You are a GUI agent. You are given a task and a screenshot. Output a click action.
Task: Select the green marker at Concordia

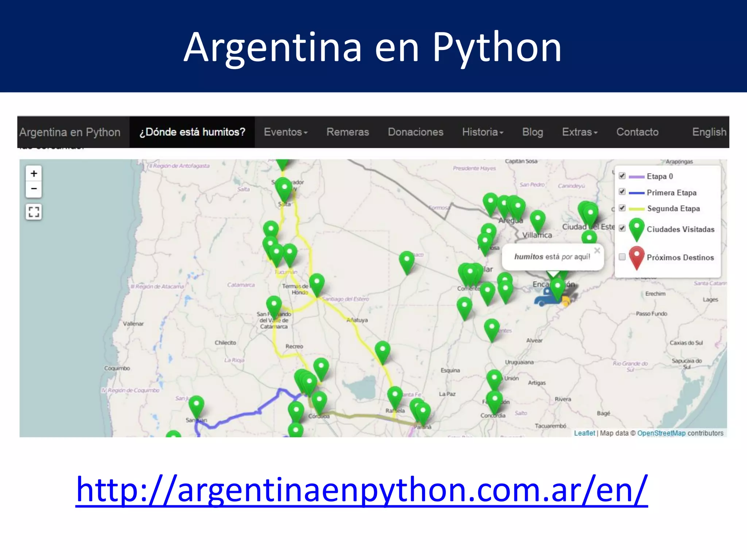coord(495,402)
